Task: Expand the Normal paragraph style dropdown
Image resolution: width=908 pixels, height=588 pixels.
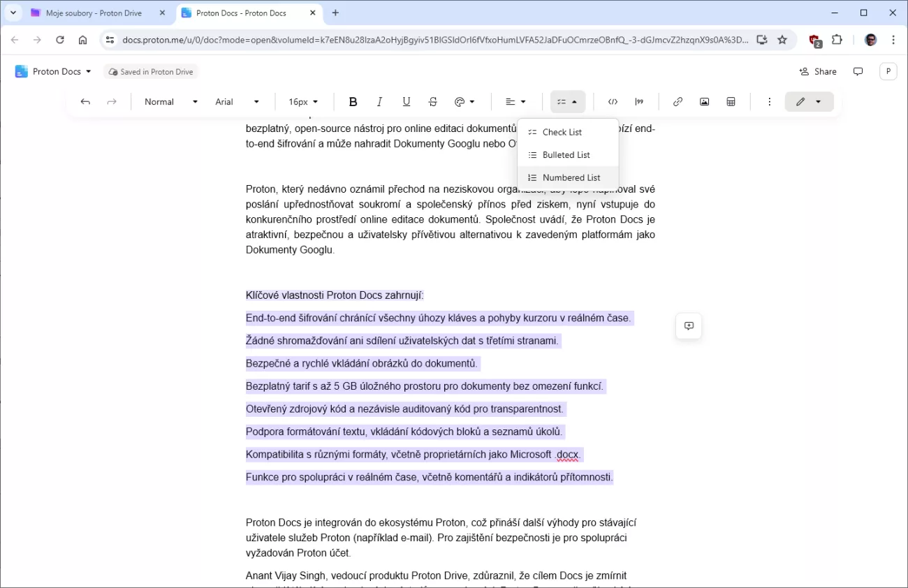Action: (171, 102)
